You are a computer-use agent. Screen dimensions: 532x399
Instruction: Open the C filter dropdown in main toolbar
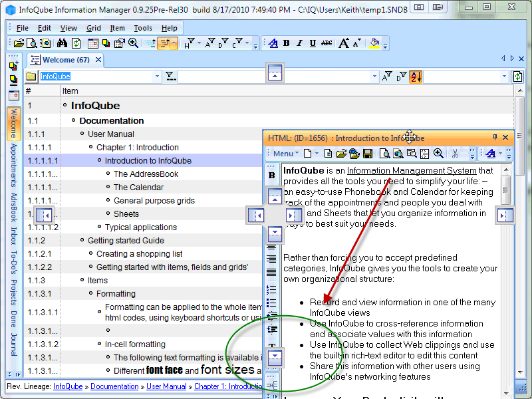pos(247,43)
